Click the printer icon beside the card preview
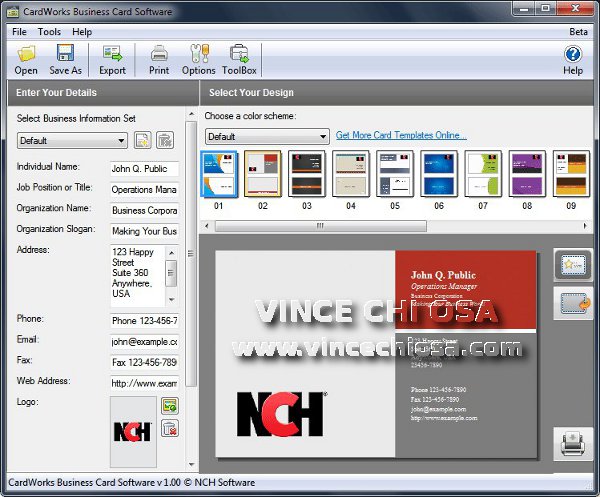This screenshot has height=497, width=600. tap(573, 444)
